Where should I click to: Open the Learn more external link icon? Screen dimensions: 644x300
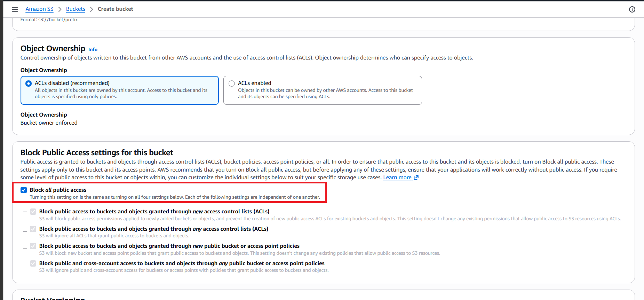416,177
